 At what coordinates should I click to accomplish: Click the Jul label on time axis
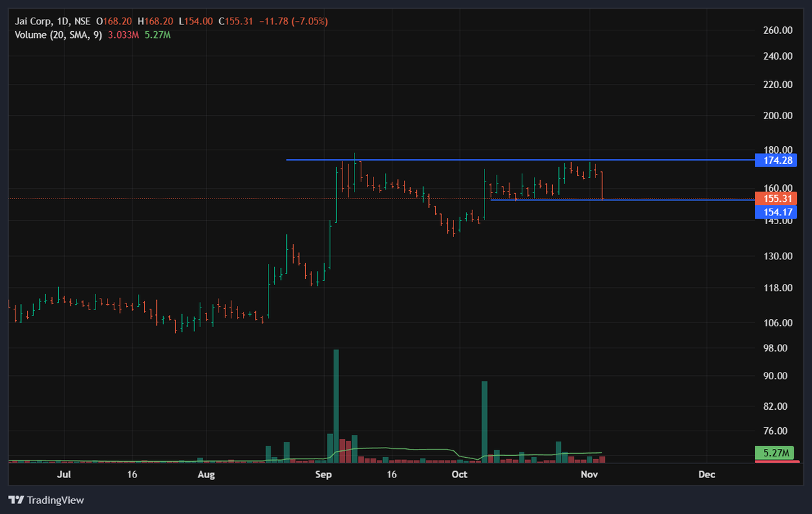tap(64, 475)
